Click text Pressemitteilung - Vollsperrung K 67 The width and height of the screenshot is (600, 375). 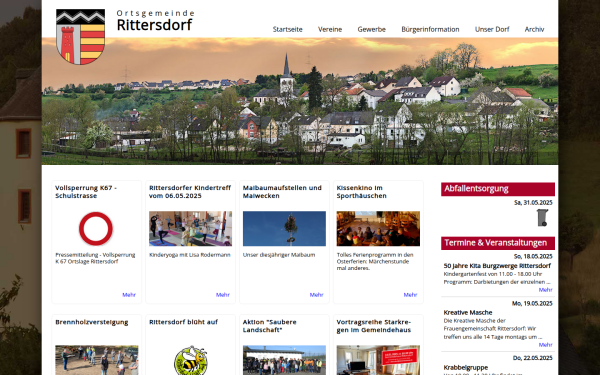click(x=95, y=258)
